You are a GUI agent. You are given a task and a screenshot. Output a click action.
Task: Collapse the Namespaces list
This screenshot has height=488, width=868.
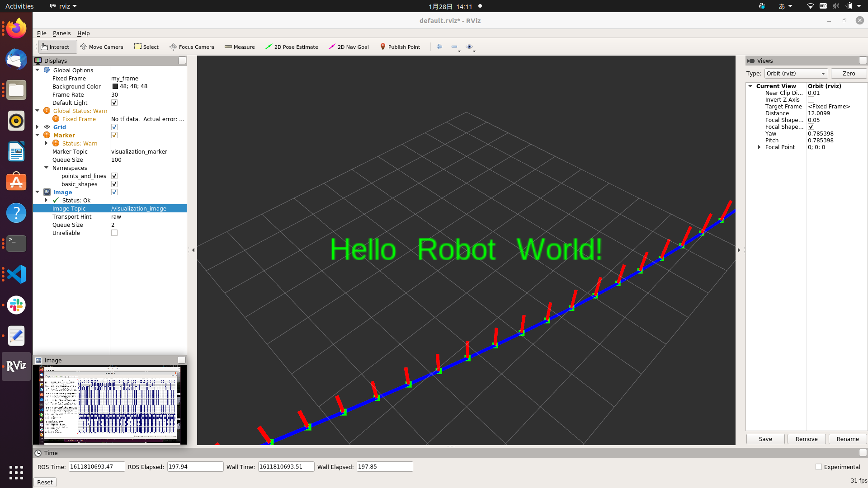47,168
